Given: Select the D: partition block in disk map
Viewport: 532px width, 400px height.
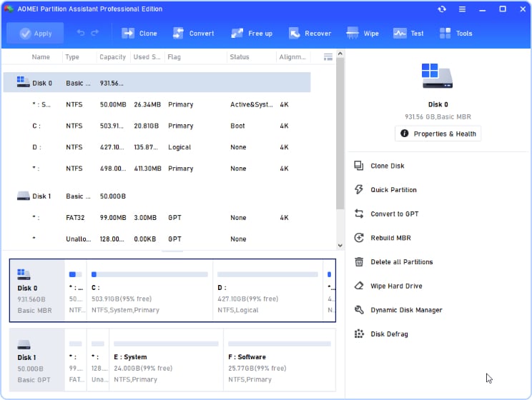Looking at the screenshot, I should (267, 291).
